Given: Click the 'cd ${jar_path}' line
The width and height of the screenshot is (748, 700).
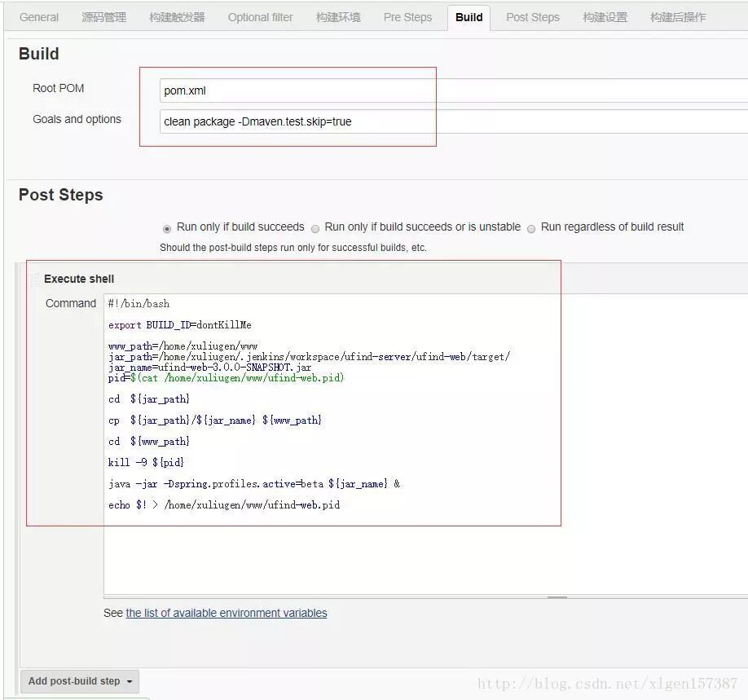Looking at the screenshot, I should tap(149, 399).
